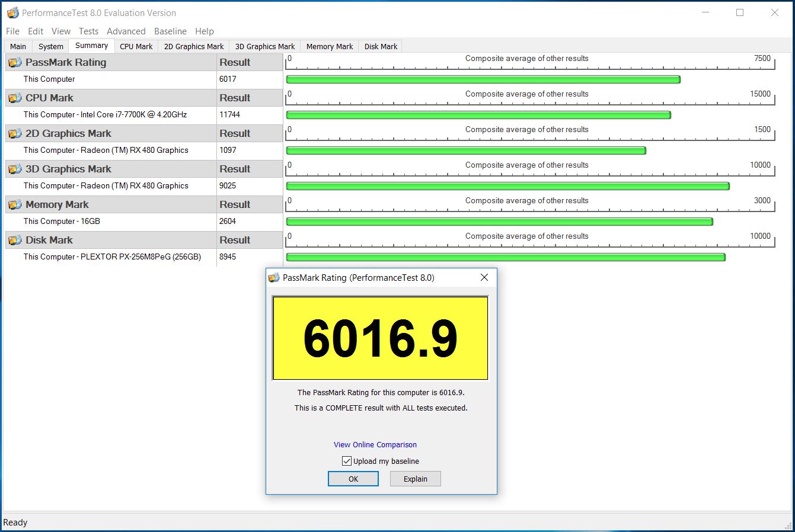795x532 pixels.
Task: Close the PassMark Rating dialog
Action: 484,278
